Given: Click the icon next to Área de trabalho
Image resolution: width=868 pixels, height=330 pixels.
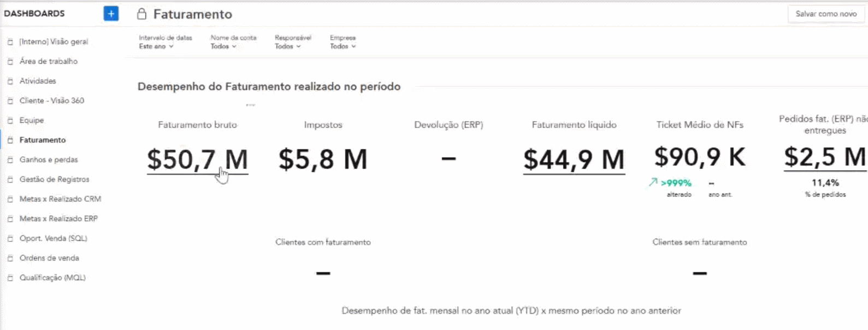Looking at the screenshot, I should point(10,61).
